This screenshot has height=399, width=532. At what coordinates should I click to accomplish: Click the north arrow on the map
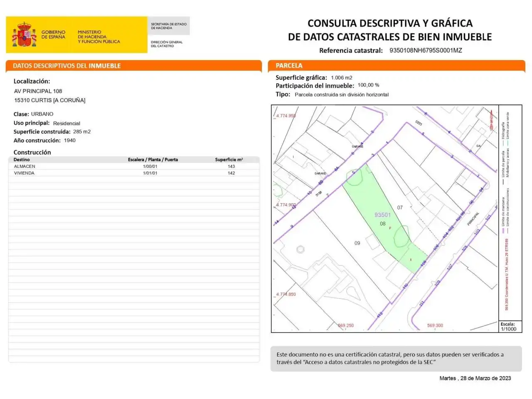(492, 120)
